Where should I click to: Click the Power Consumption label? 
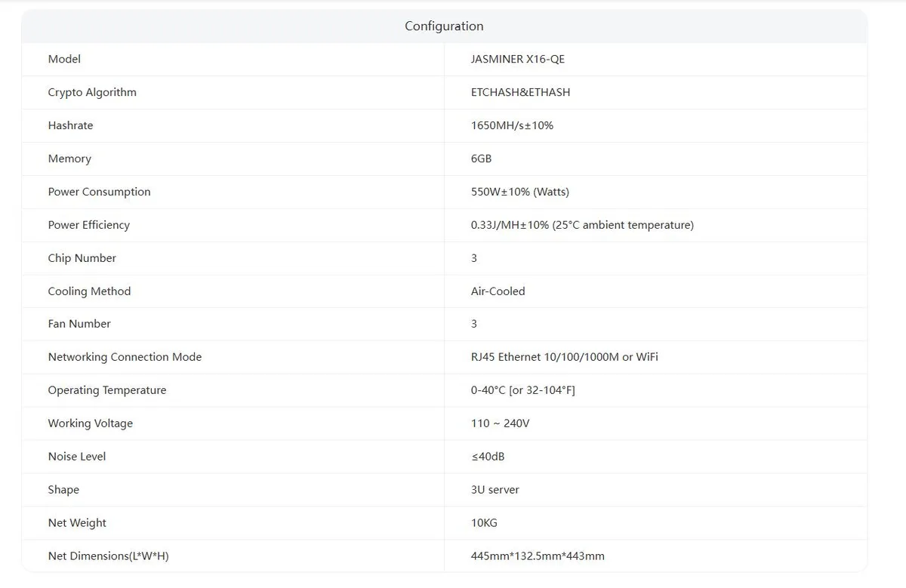(99, 192)
